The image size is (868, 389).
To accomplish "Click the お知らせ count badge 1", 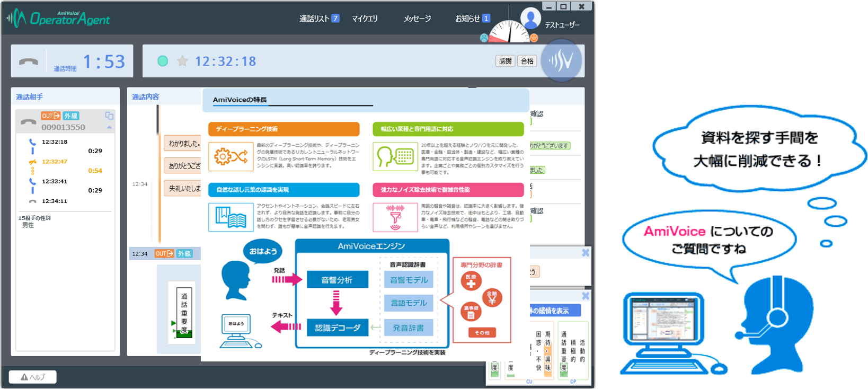I will pos(486,19).
